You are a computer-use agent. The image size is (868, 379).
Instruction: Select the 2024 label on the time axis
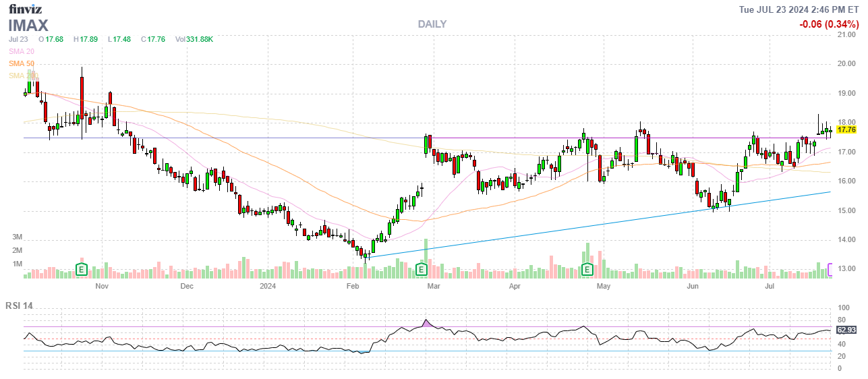click(268, 287)
